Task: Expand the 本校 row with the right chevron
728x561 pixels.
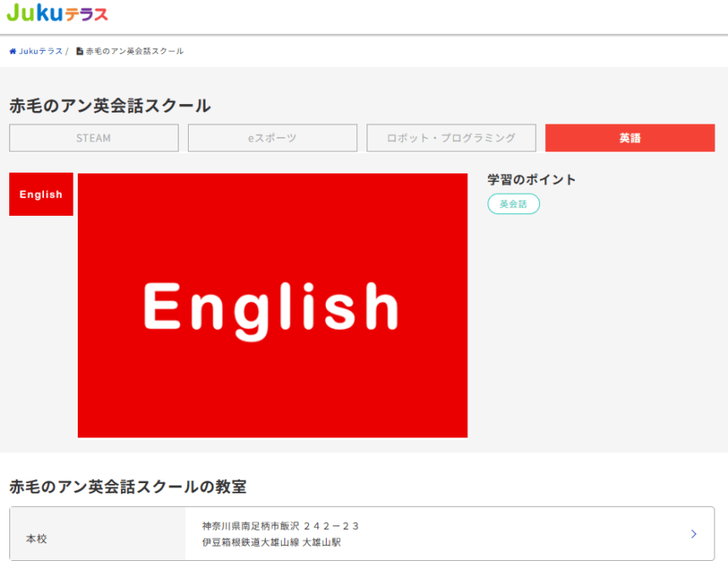Action: tap(693, 534)
